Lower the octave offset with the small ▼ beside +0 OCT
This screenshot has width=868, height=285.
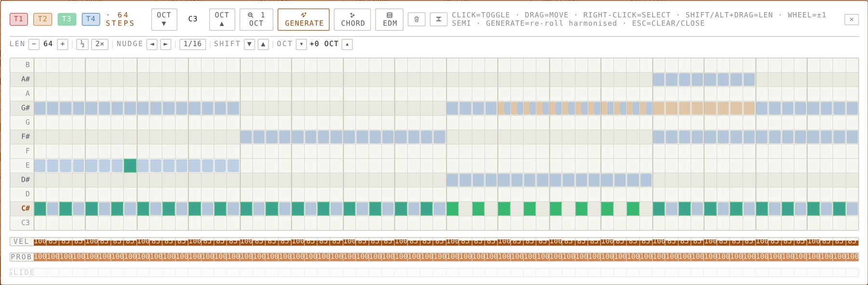[x=301, y=44]
